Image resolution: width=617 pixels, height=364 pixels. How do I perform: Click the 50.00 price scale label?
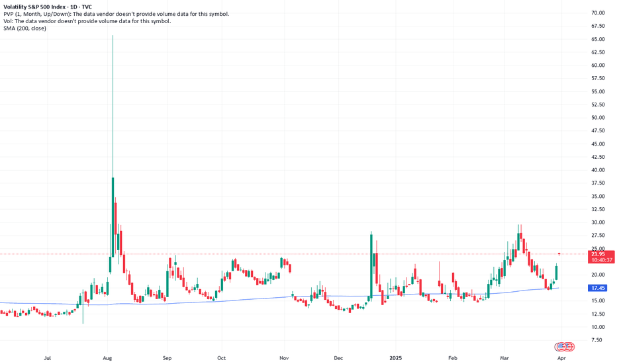coord(598,118)
